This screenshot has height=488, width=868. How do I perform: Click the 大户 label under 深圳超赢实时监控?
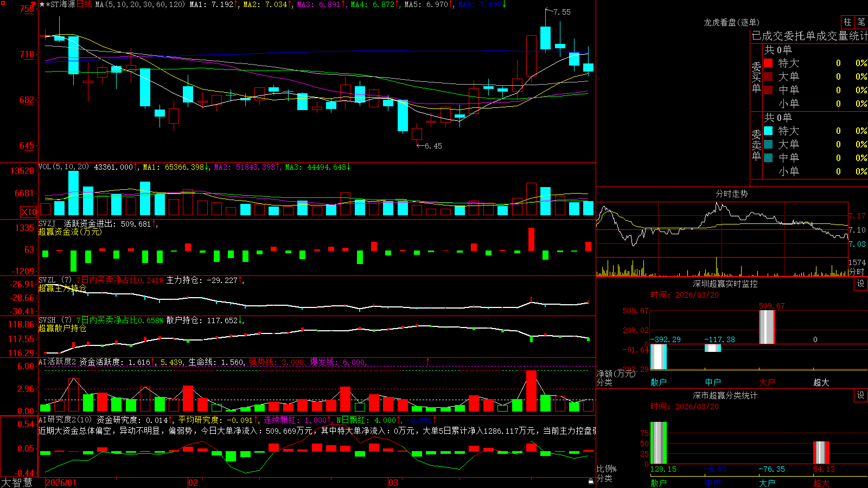tap(767, 382)
